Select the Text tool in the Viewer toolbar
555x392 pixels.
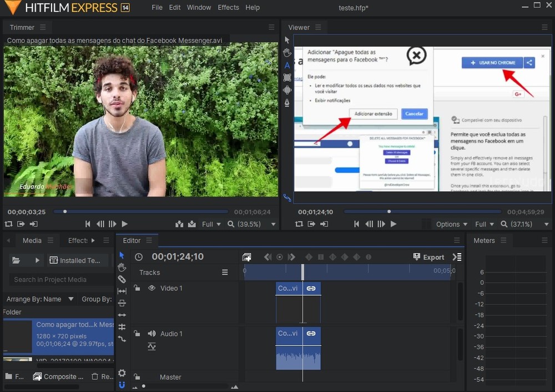coord(286,66)
